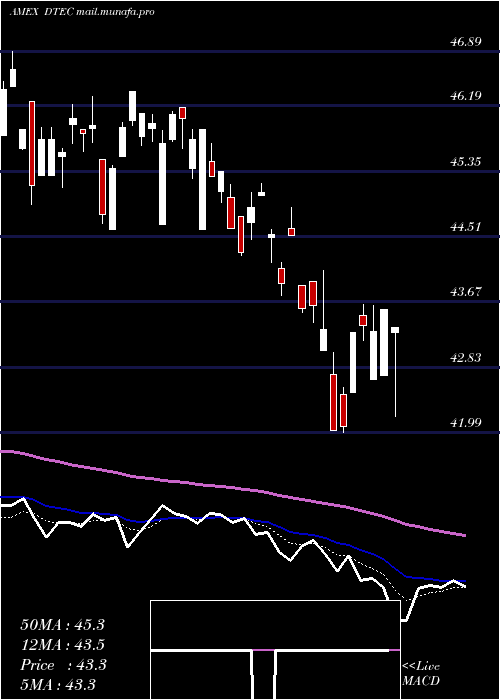Viewport: 500px width, 700px height.
Task: Click the 12MA : 43.5 readout
Action: tap(62, 645)
